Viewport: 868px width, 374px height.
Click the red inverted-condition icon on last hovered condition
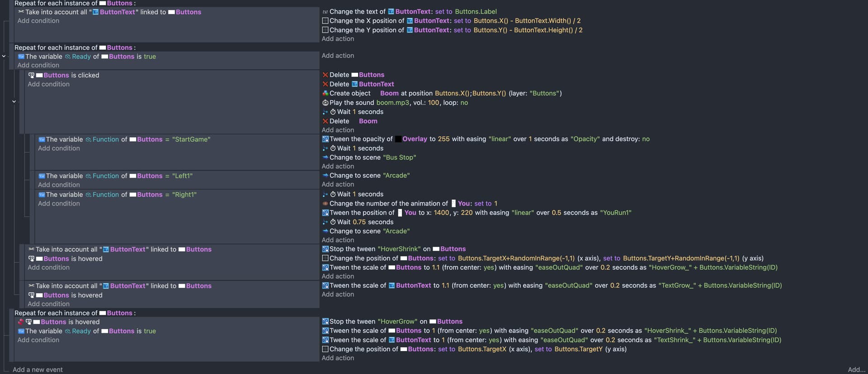tap(21, 322)
